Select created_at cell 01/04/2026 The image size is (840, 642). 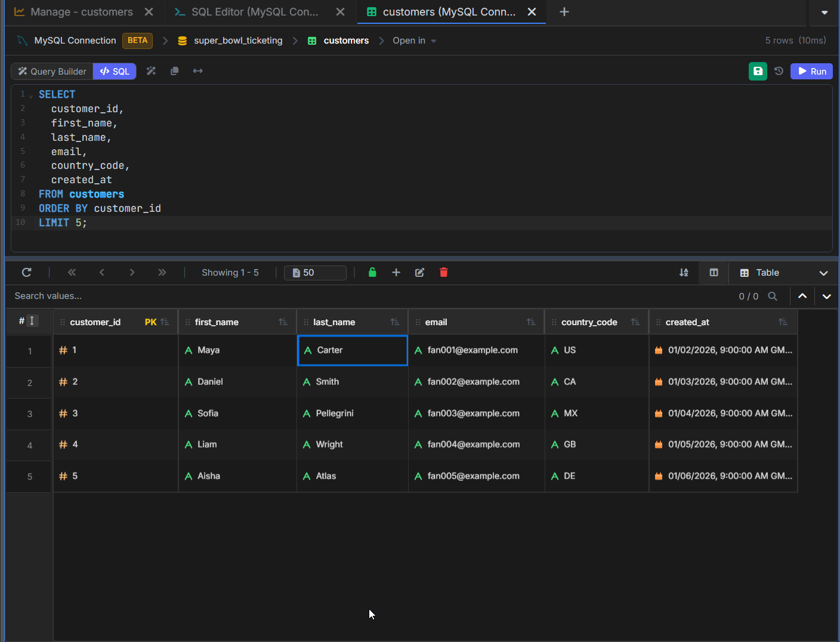click(723, 413)
